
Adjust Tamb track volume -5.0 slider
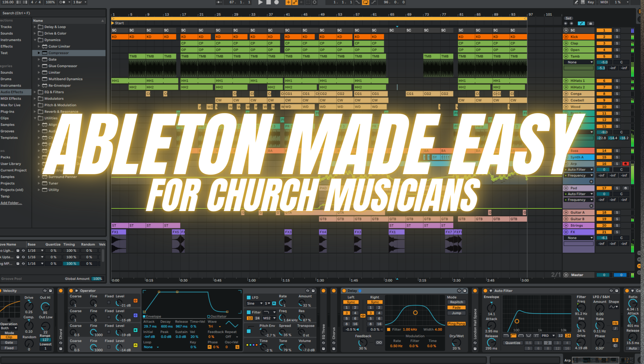click(x=604, y=62)
